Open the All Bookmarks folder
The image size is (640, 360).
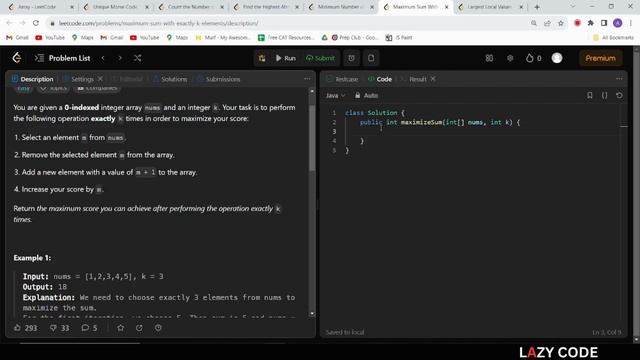(x=613, y=38)
